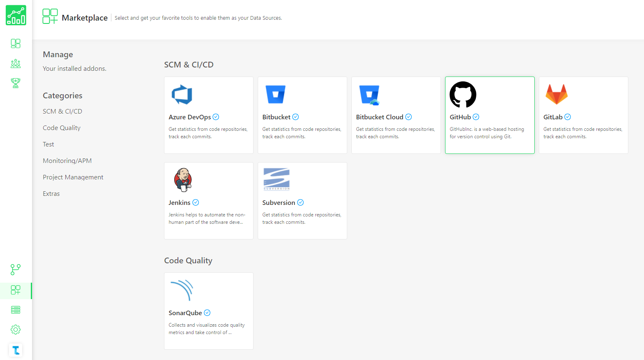Open the Bitbucket card title
Image resolution: width=644 pixels, height=360 pixels.
pos(276,117)
